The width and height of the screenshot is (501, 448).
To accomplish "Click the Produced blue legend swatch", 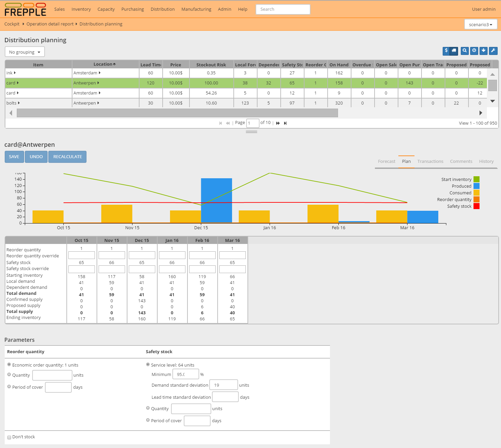I will coord(477,186).
